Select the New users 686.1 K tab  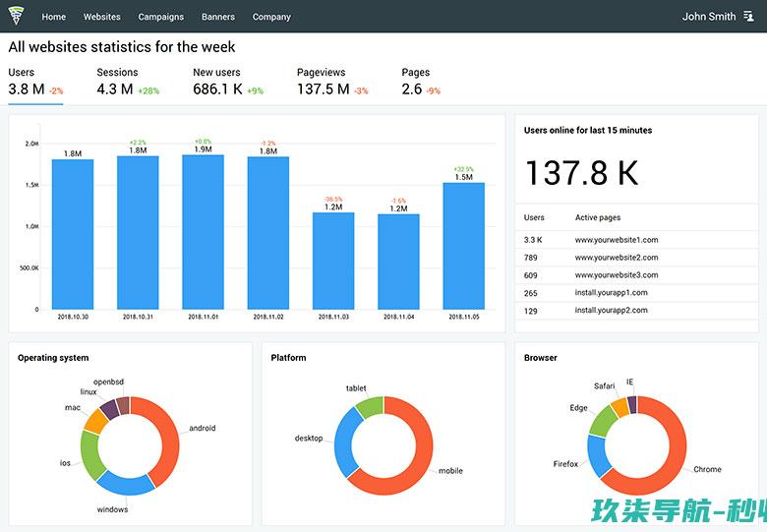(228, 82)
